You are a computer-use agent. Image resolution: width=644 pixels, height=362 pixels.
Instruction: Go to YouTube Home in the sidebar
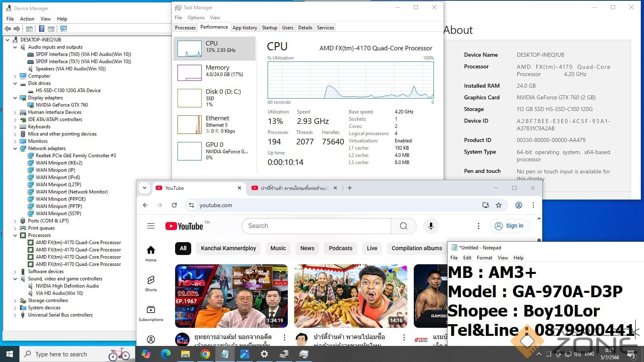tap(151, 253)
